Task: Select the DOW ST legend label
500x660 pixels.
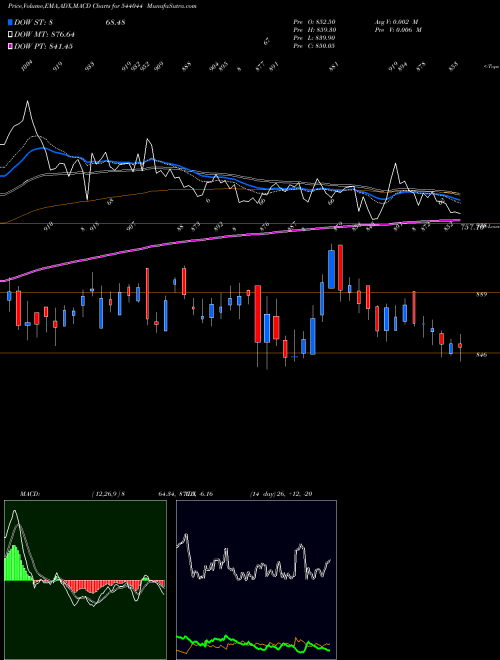Action: pos(35,22)
